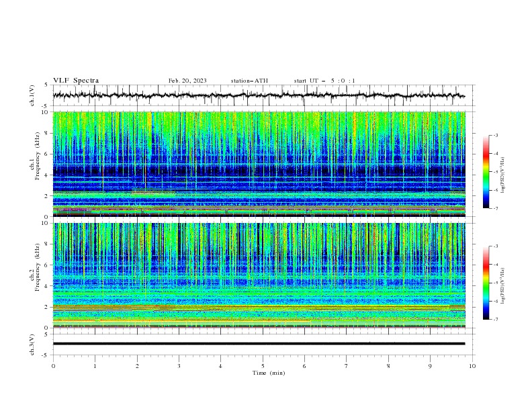
Task: Click the ch.1 color scale bar
Action: coord(486,172)
